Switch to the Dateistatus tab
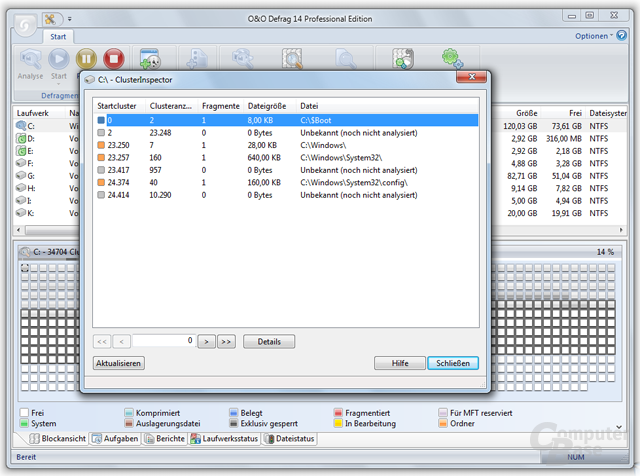The width and height of the screenshot is (640, 476). [x=290, y=438]
